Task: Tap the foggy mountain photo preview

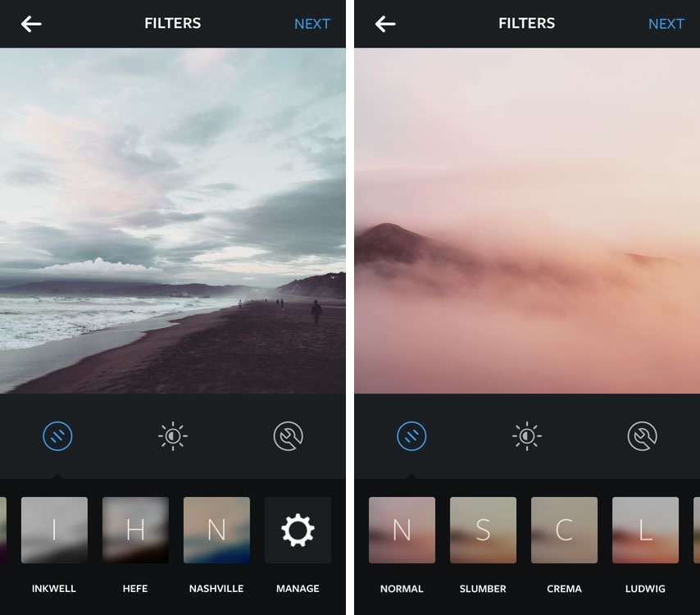Action: click(x=527, y=221)
